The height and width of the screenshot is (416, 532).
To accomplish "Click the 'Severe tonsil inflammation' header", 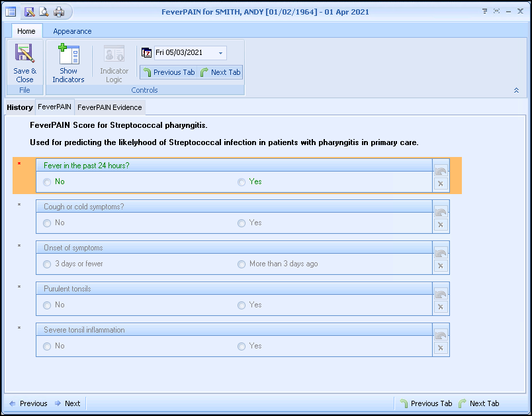I will pos(234,330).
